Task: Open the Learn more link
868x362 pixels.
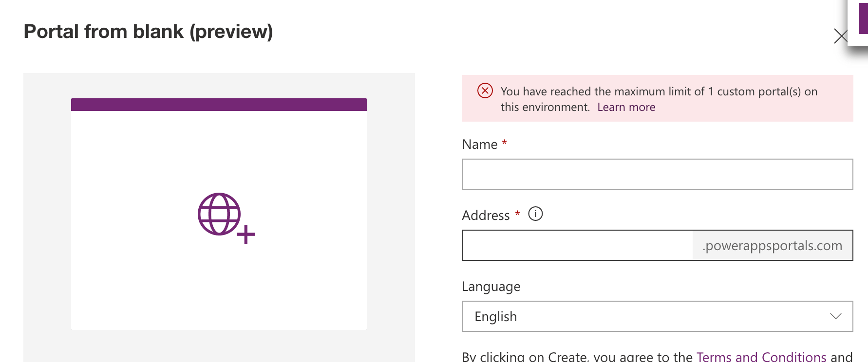Action: pyautogui.click(x=626, y=107)
